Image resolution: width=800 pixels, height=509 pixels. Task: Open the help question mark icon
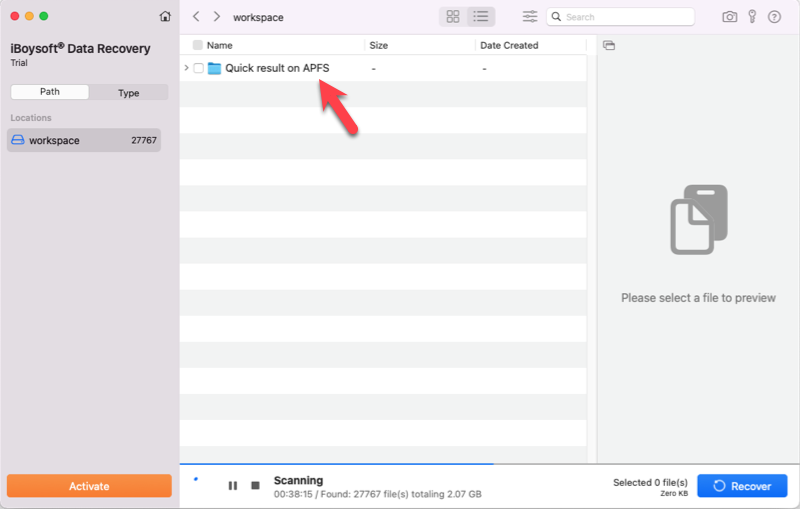(x=774, y=17)
